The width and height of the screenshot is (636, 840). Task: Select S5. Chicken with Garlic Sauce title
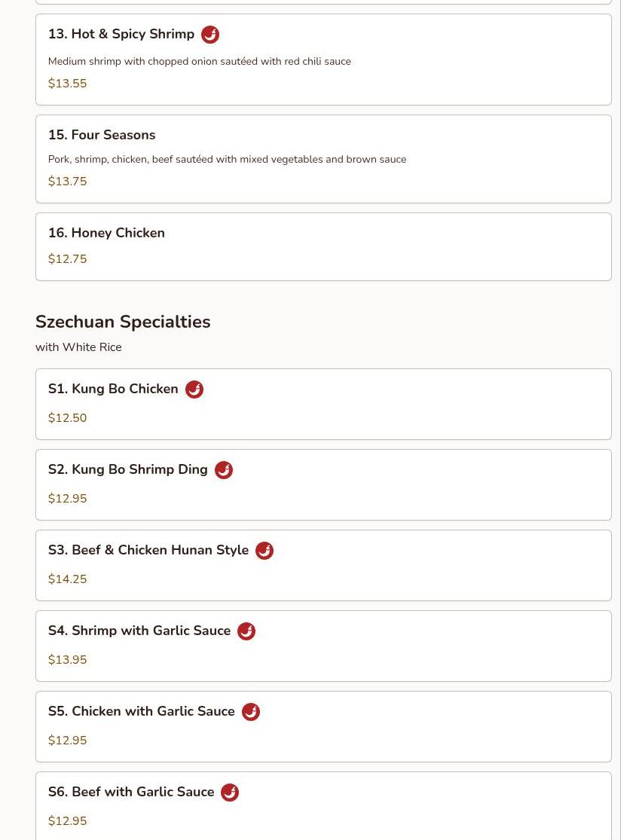click(x=142, y=711)
